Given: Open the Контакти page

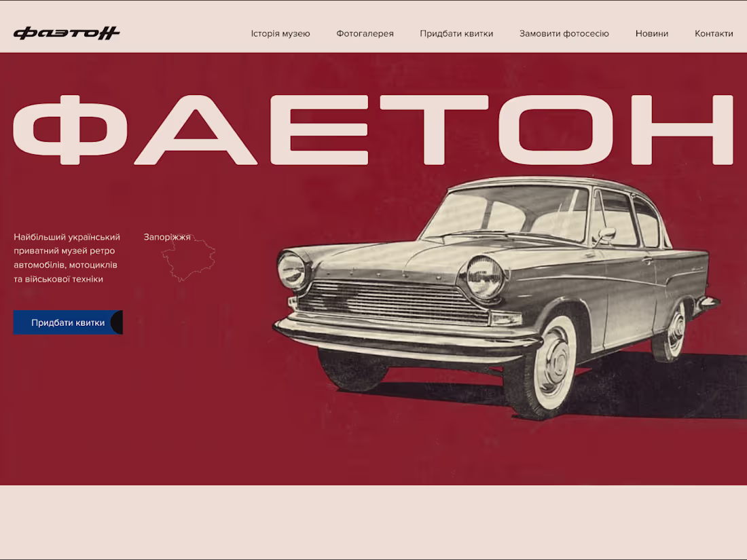Looking at the screenshot, I should [x=713, y=33].
